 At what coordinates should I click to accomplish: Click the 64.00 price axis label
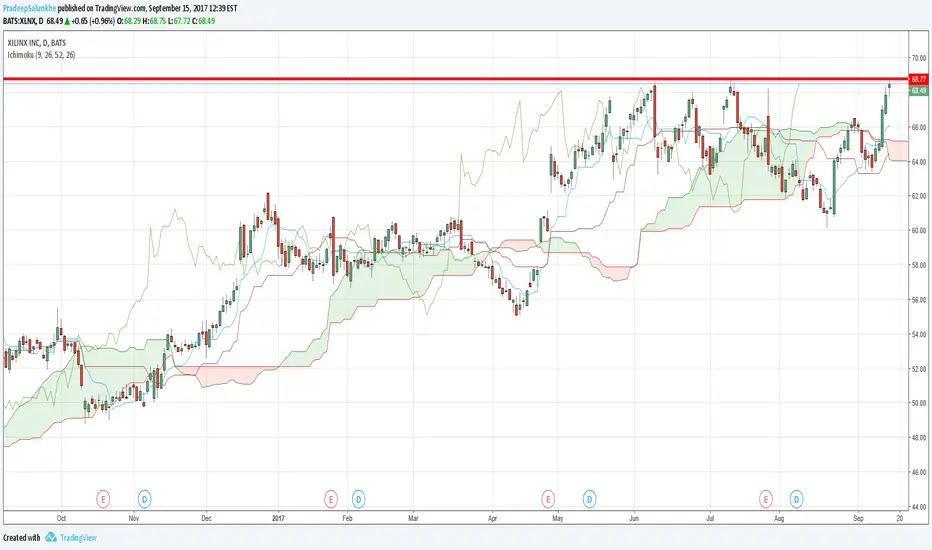coord(919,162)
